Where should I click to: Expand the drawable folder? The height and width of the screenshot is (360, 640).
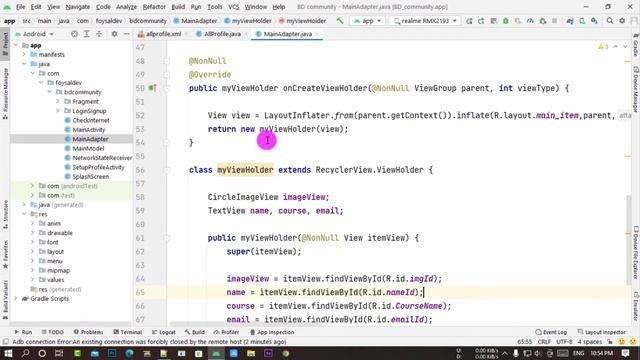pos(33,233)
